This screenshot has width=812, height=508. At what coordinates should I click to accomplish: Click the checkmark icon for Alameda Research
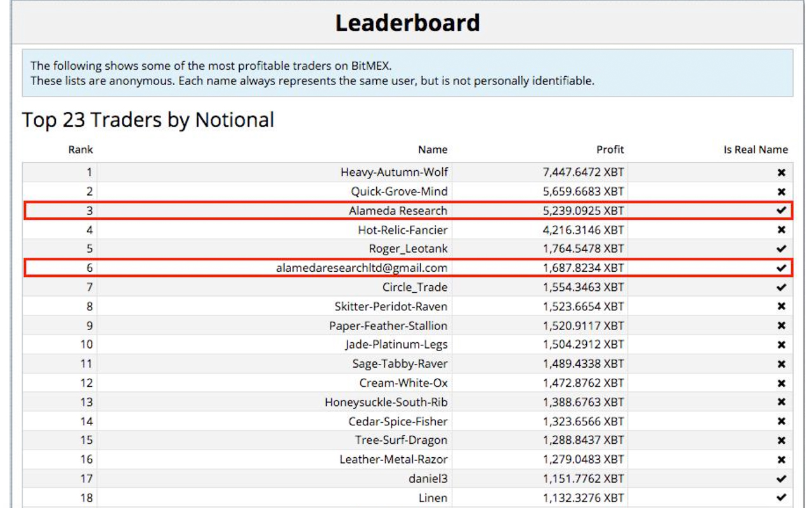[782, 210]
